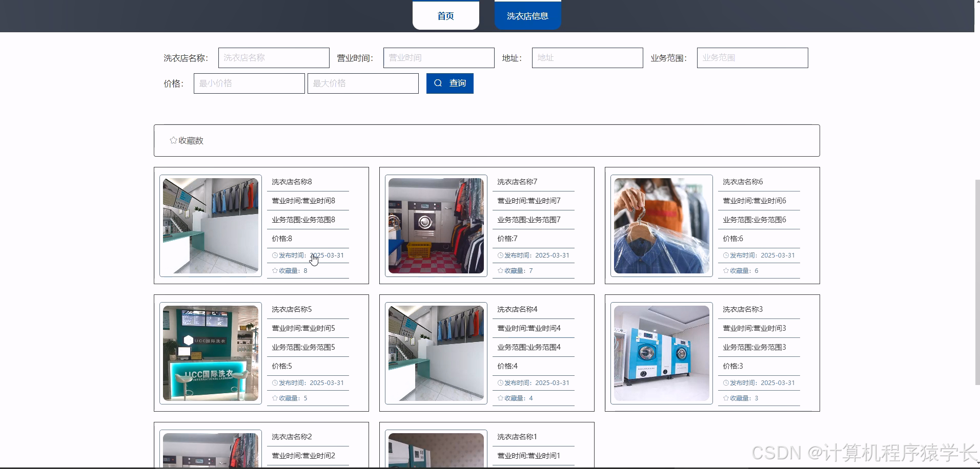Click the clock icon in 洗衣店名称6 card

tap(726, 255)
